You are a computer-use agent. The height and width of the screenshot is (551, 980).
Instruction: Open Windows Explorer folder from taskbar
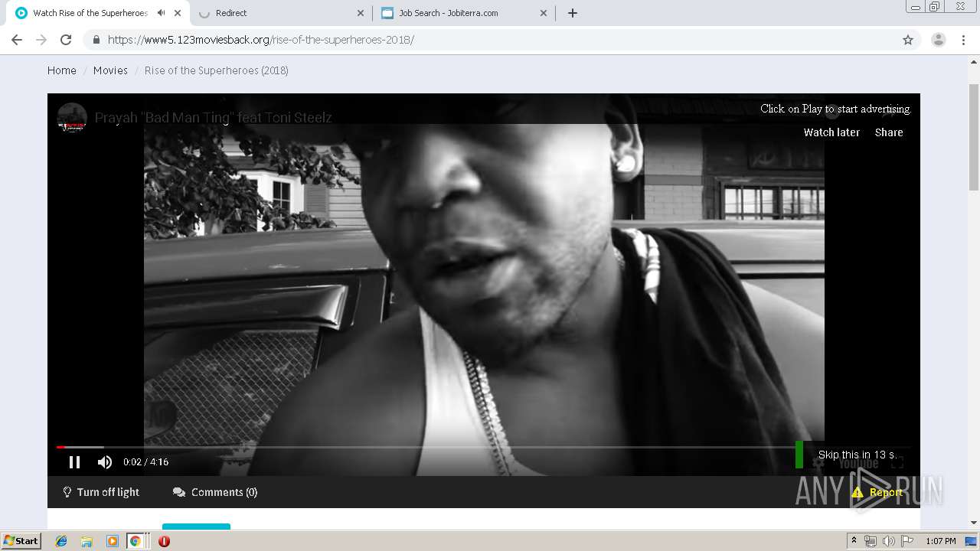[x=87, y=541]
